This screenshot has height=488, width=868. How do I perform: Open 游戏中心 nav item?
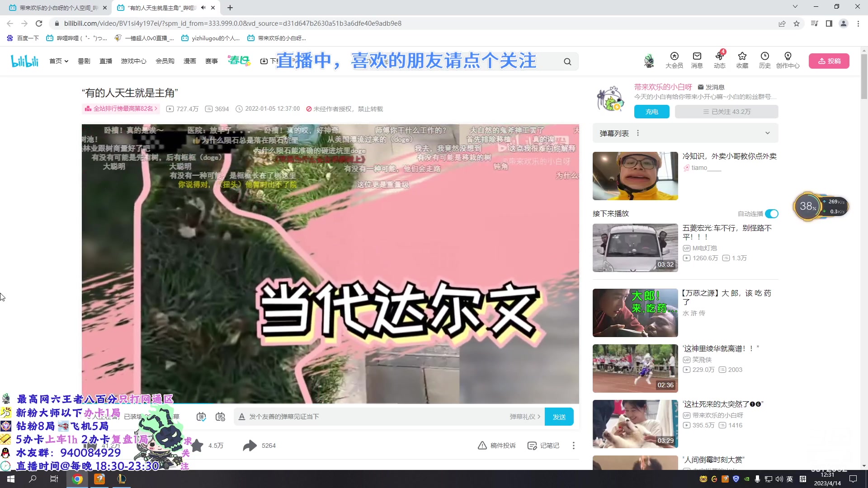click(133, 61)
